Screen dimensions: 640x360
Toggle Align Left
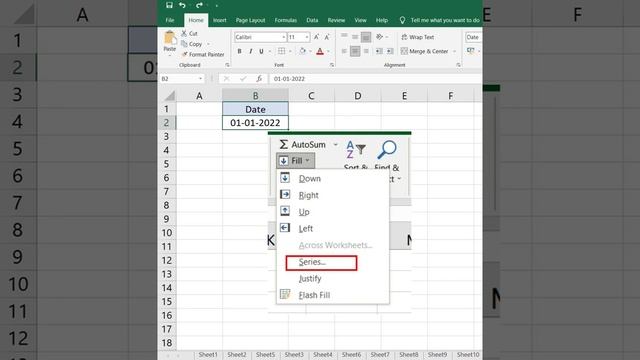[x=344, y=51]
